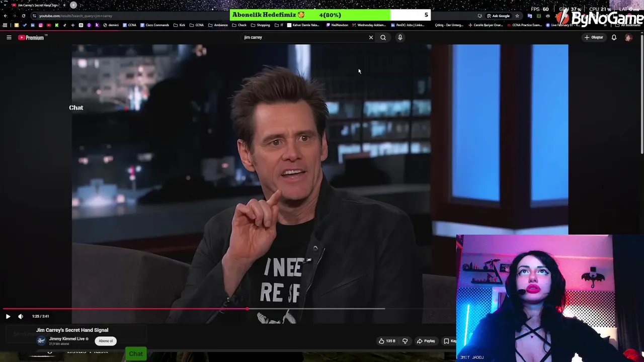Screen dimensions: 644x362
Task: Select the 'Jim Carrey's Secret Hand Signal' browser tab
Action: [39, 5]
